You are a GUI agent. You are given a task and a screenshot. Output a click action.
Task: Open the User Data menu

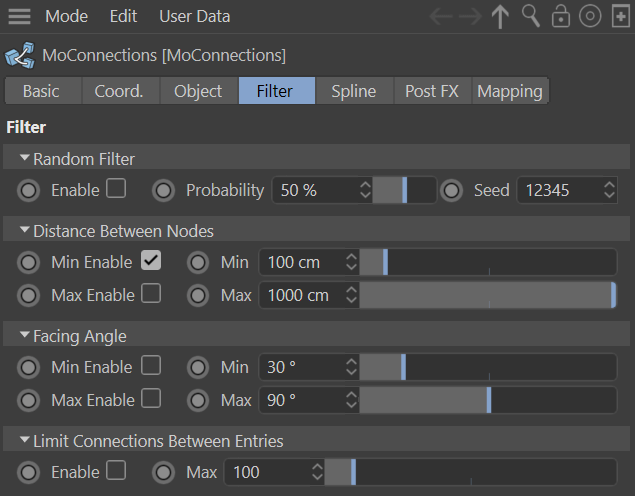tap(194, 17)
